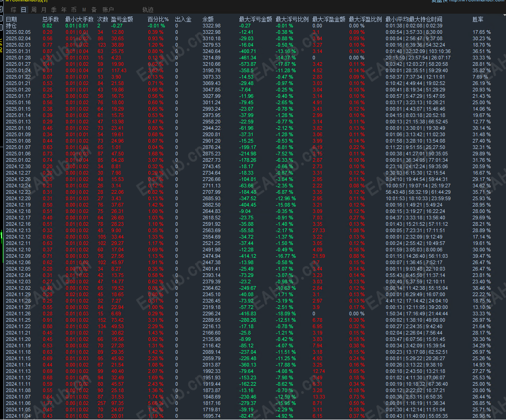Click the 最大浮盈金额 column header
This screenshot has width=506, height=420.
tap(329, 19)
